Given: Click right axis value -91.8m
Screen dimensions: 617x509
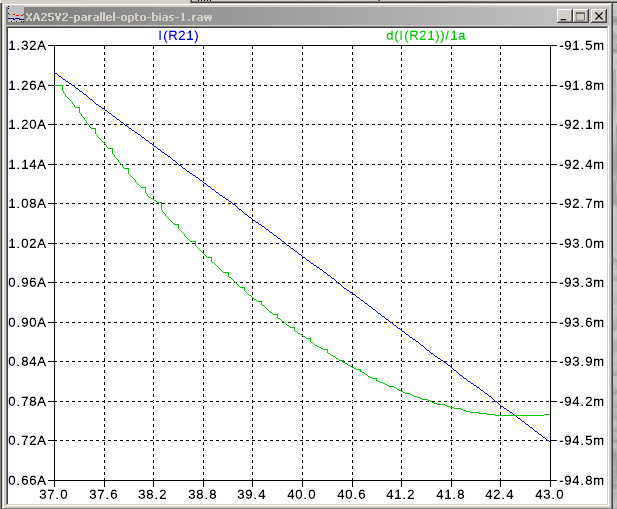Looking at the screenshot, I should click(x=582, y=85).
